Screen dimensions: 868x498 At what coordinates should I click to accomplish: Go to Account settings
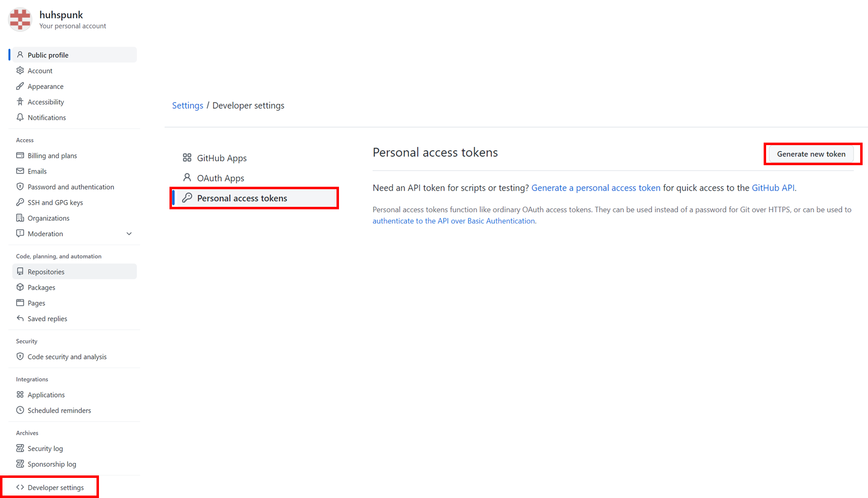tap(74, 71)
